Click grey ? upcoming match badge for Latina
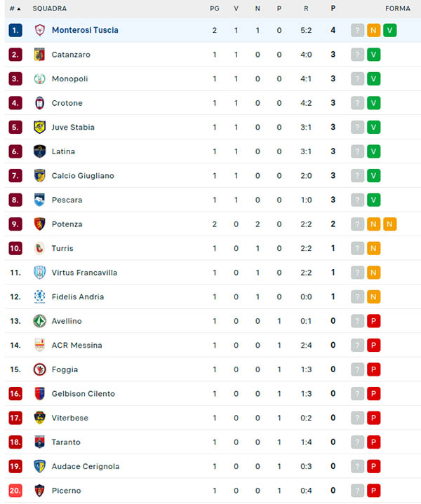 click(358, 151)
